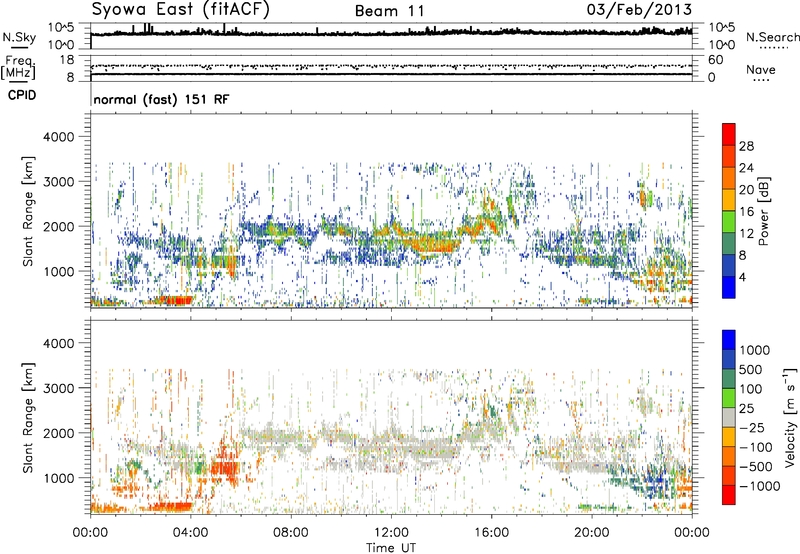Click the 20 tick on Power colorbar
Viewport: 800px width, 554px height.
[746, 190]
